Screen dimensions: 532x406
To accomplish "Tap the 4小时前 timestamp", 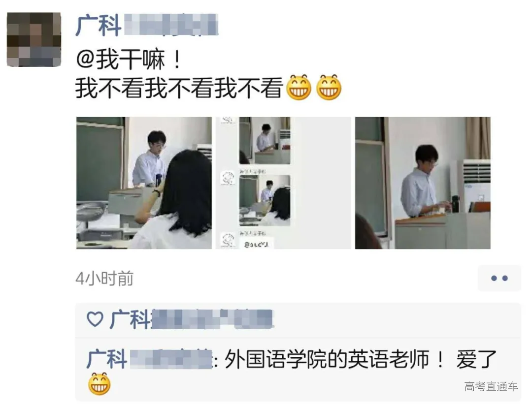I will [104, 279].
